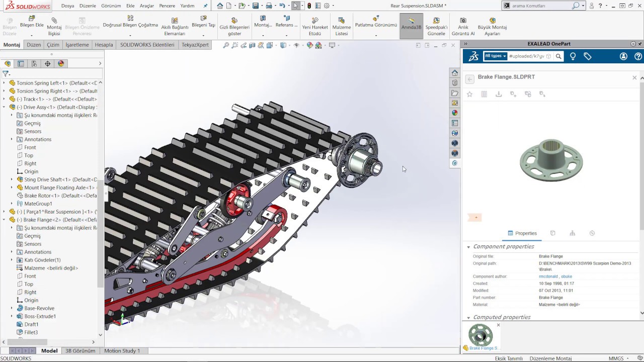
Task: Click the New document icon
Action: coord(229,6)
